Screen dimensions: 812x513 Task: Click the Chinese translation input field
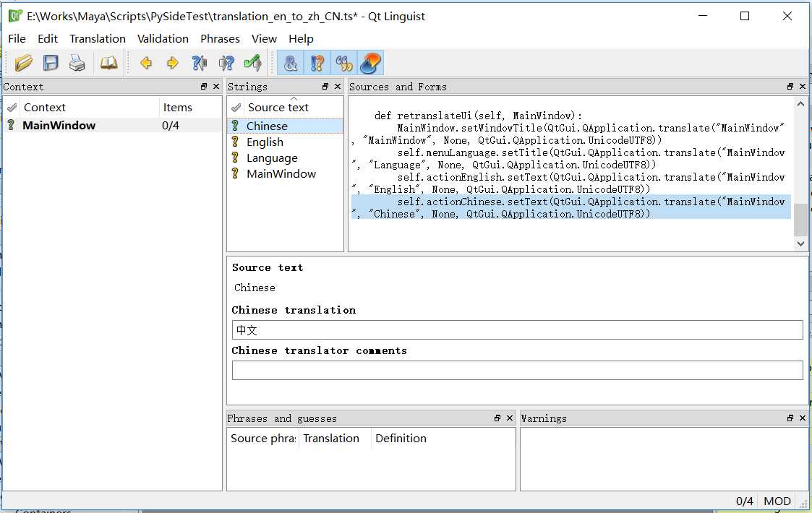[517, 329]
